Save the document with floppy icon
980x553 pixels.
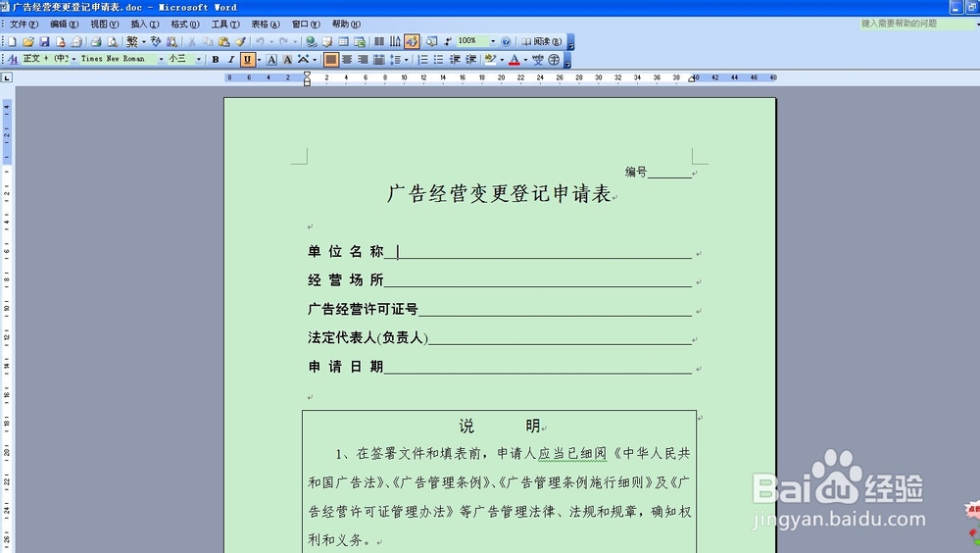44,41
